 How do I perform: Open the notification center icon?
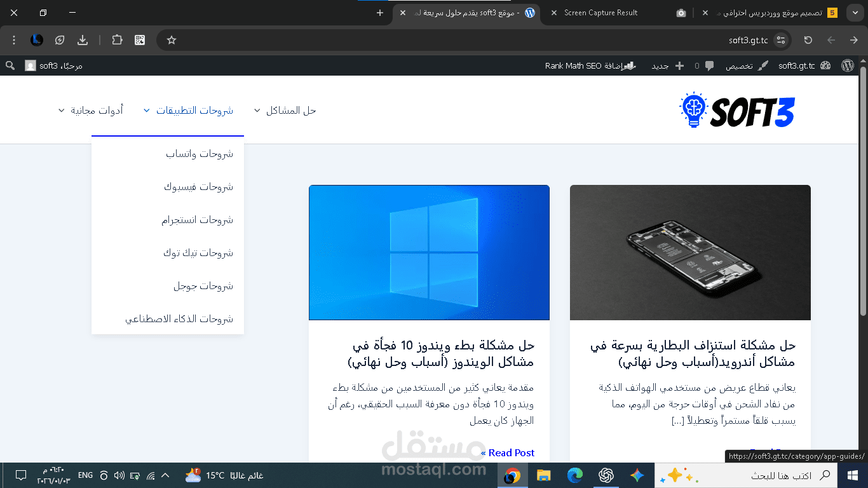tap(20, 475)
